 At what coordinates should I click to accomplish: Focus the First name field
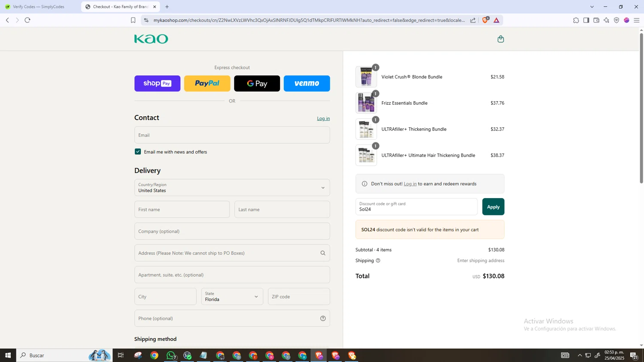click(x=182, y=209)
